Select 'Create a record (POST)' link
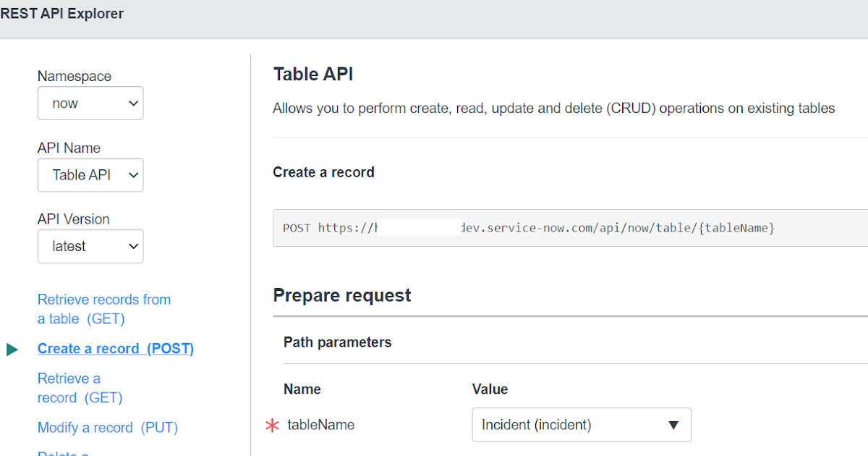 [x=115, y=348]
